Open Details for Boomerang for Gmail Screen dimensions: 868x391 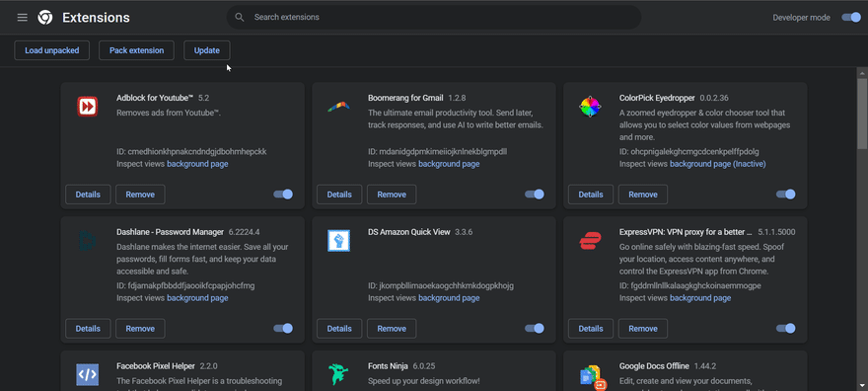click(x=339, y=195)
